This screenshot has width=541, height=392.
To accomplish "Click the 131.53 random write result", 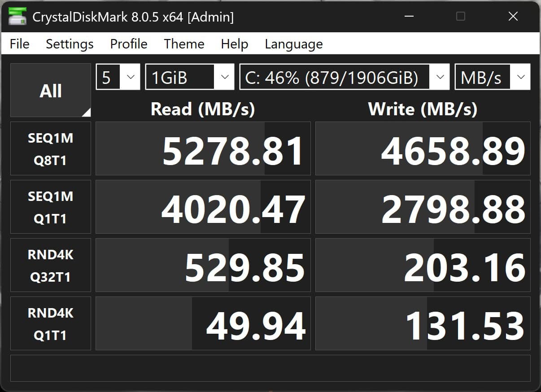I will pyautogui.click(x=423, y=323).
